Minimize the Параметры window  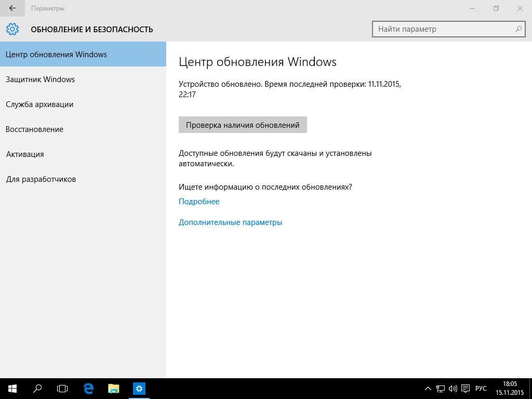(472, 8)
